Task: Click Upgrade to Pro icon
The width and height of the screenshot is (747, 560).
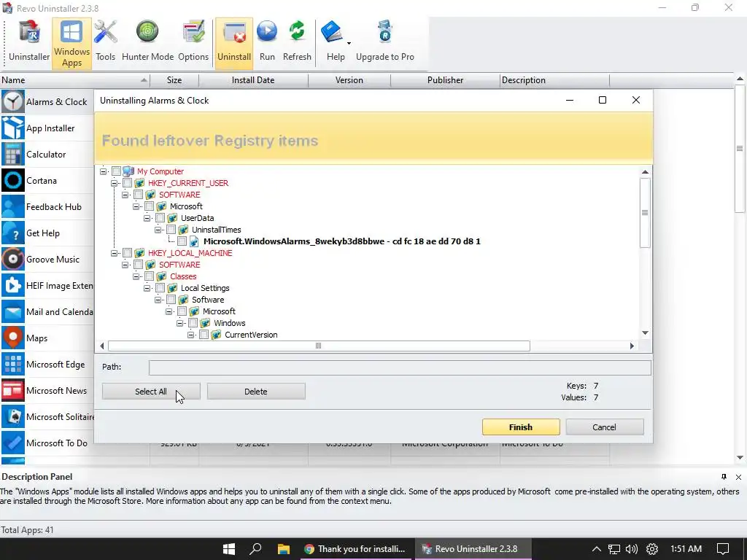Action: click(x=385, y=42)
